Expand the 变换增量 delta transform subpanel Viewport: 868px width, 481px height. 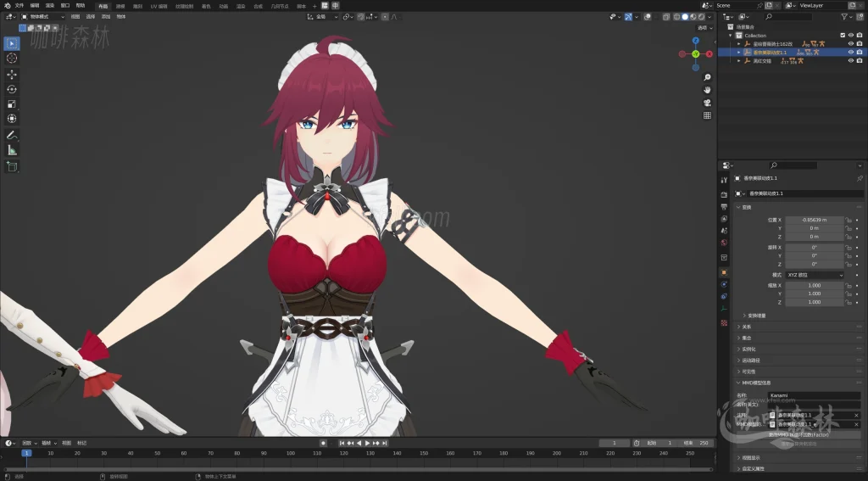click(x=754, y=316)
